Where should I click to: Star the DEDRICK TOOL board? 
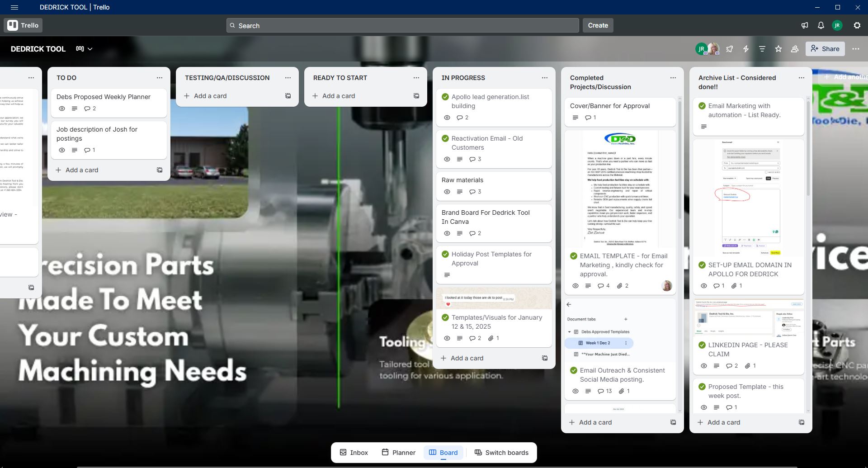(x=778, y=49)
